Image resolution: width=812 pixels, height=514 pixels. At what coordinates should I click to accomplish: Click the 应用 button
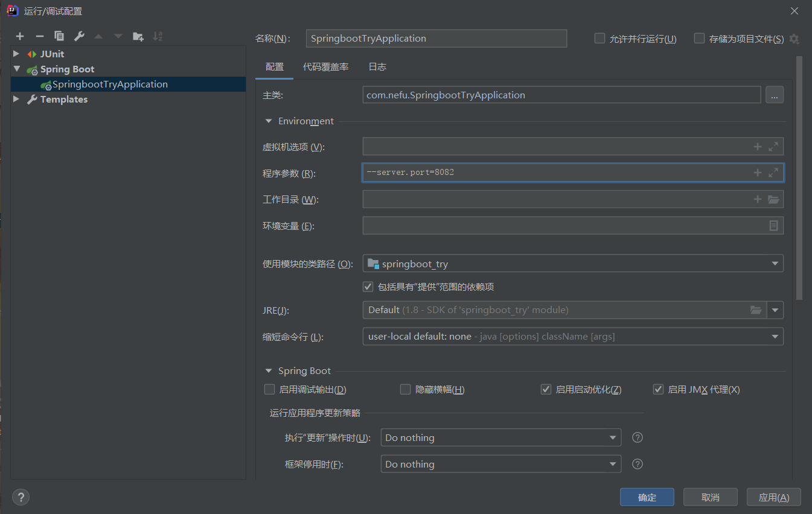tap(774, 497)
